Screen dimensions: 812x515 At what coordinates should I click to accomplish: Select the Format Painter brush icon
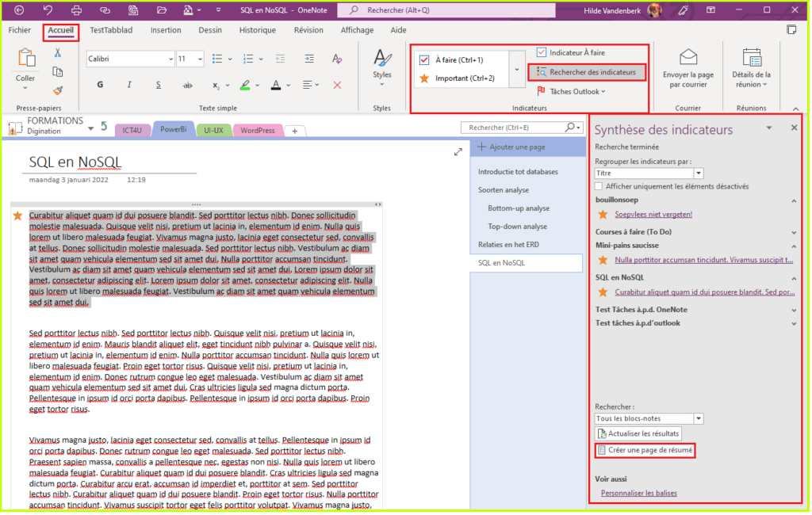pos(58,90)
